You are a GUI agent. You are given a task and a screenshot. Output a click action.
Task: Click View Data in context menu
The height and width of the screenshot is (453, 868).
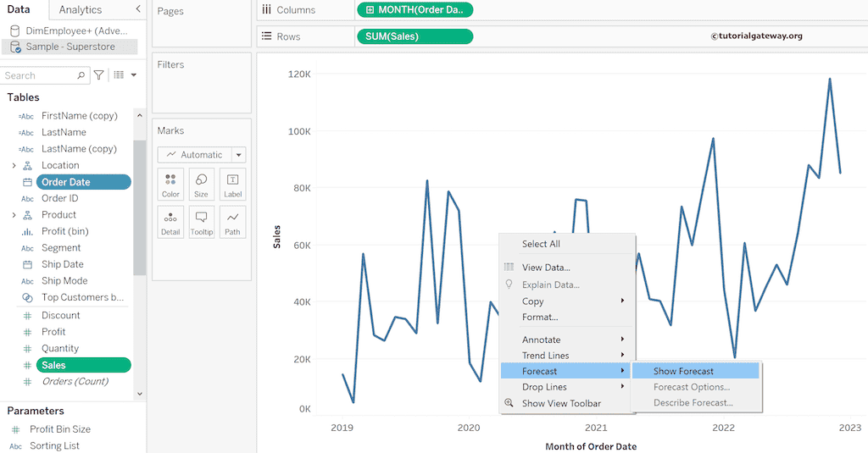546,268
